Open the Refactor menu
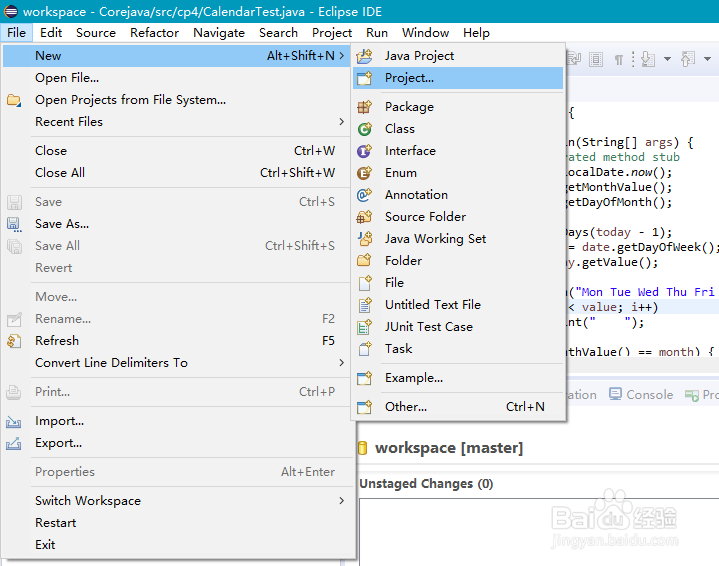 pyautogui.click(x=155, y=33)
